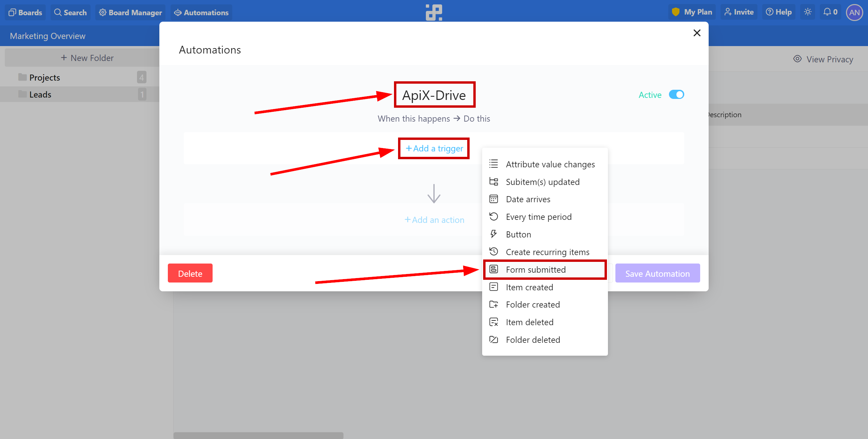This screenshot has width=868, height=439.
Task: Click Delete automation button
Action: (x=190, y=273)
